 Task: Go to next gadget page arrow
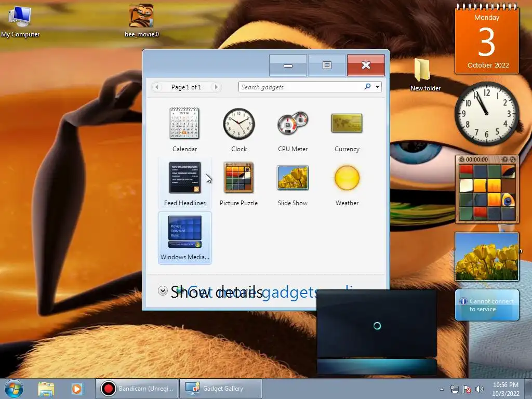216,87
